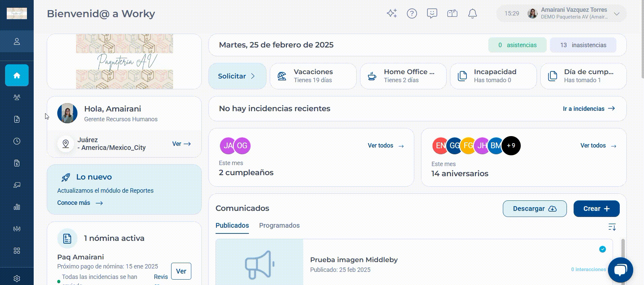644x285 pixels.
Task: Open the feedback chat smiley icon
Action: pyautogui.click(x=432, y=13)
